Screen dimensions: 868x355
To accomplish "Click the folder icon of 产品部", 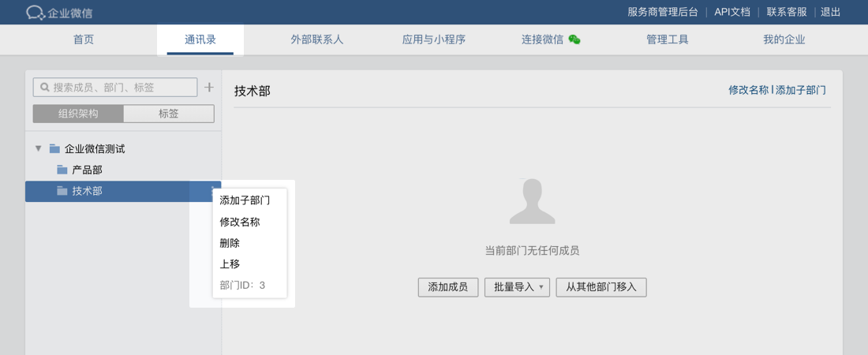I will pos(62,170).
